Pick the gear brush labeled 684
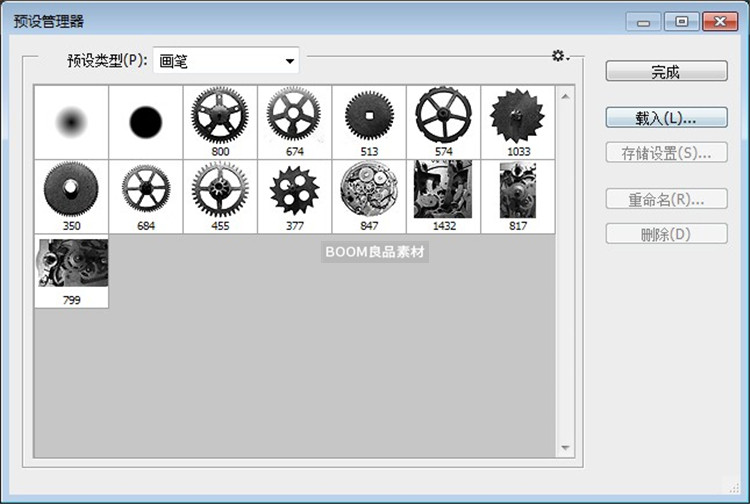 (146, 191)
